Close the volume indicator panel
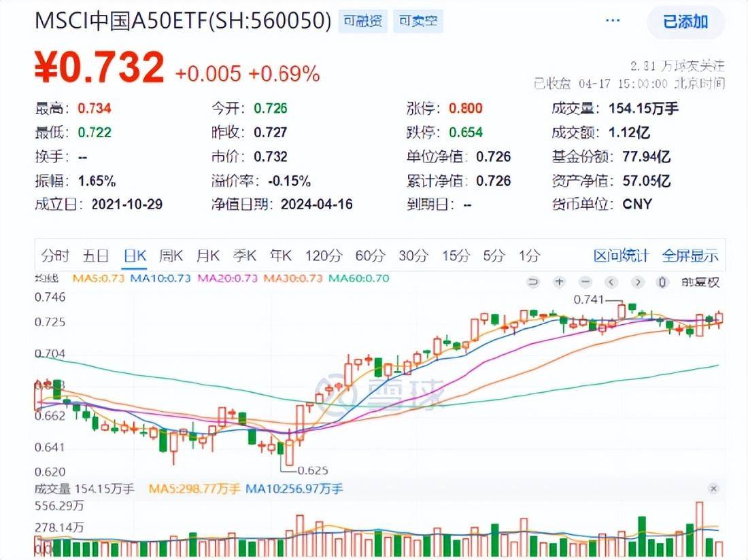The width and height of the screenshot is (748, 560). pyautogui.click(x=713, y=488)
